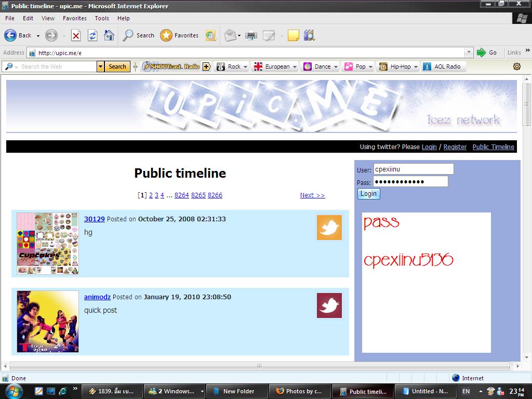Open the radio toolbar settings gear

coord(517,66)
